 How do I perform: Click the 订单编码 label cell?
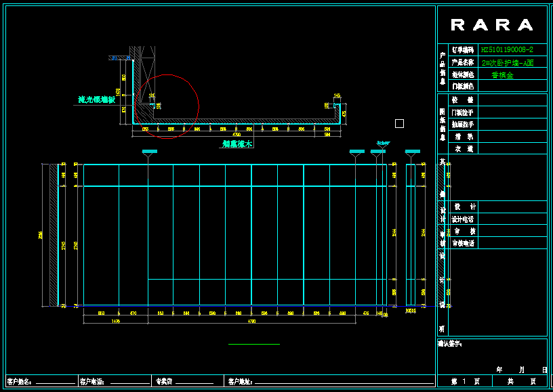(463, 50)
